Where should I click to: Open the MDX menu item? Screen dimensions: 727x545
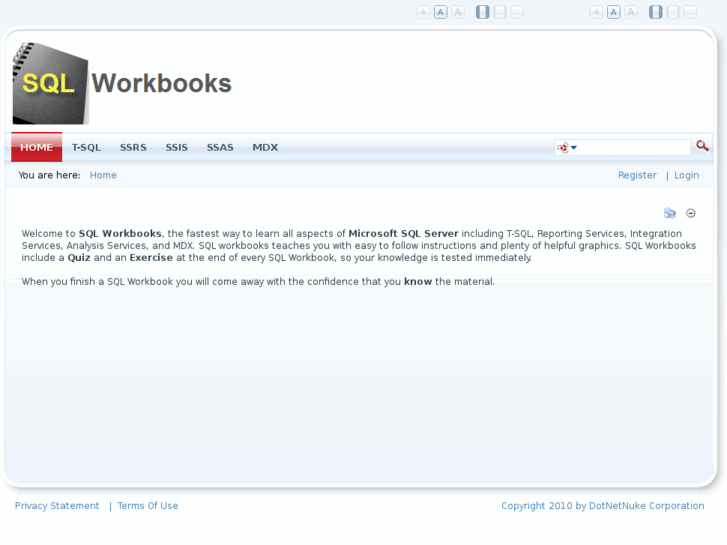pos(265,147)
